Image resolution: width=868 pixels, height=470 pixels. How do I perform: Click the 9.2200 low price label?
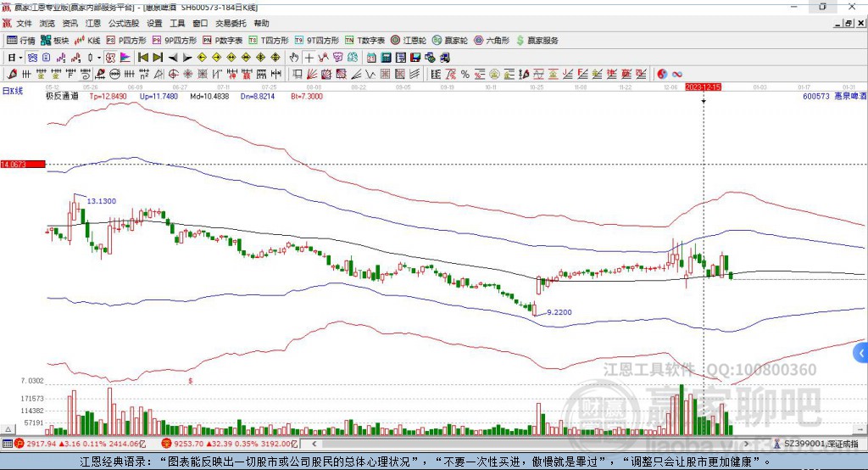coord(559,312)
